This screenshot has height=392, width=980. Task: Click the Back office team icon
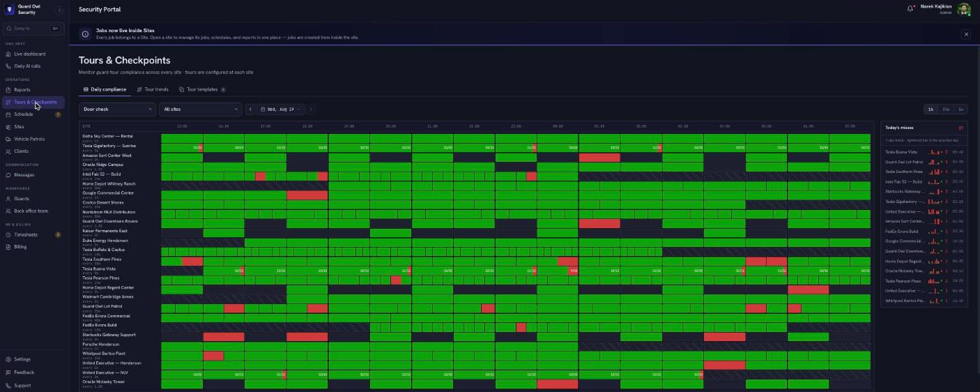point(8,211)
